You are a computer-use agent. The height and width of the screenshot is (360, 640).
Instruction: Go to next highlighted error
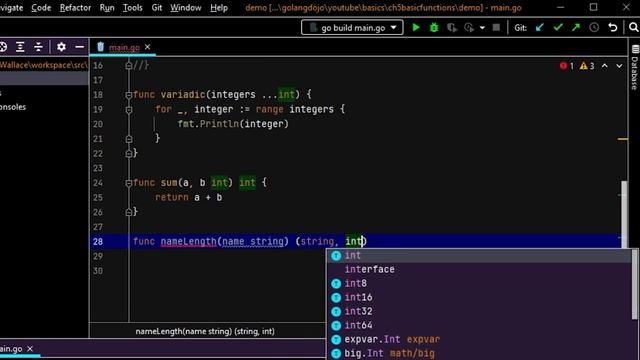tap(619, 66)
